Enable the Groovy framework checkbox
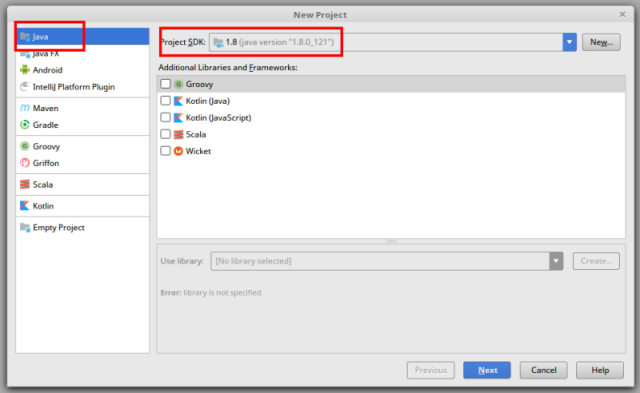 [165, 84]
